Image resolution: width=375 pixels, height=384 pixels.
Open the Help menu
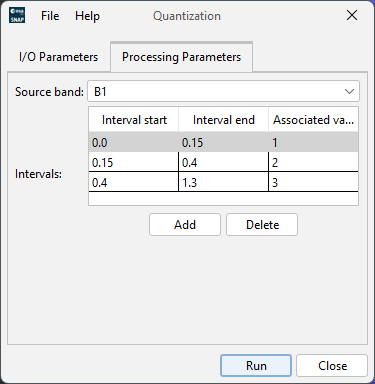pyautogui.click(x=87, y=16)
